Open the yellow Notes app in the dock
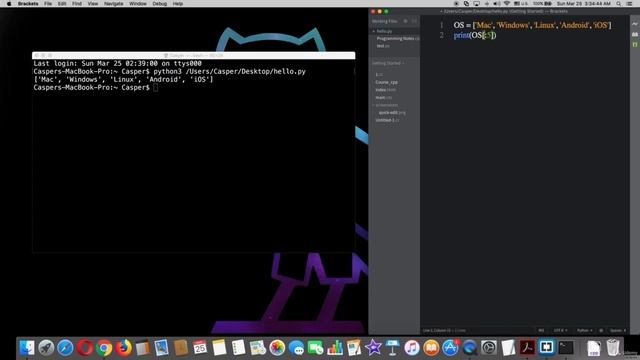 (x=219, y=348)
